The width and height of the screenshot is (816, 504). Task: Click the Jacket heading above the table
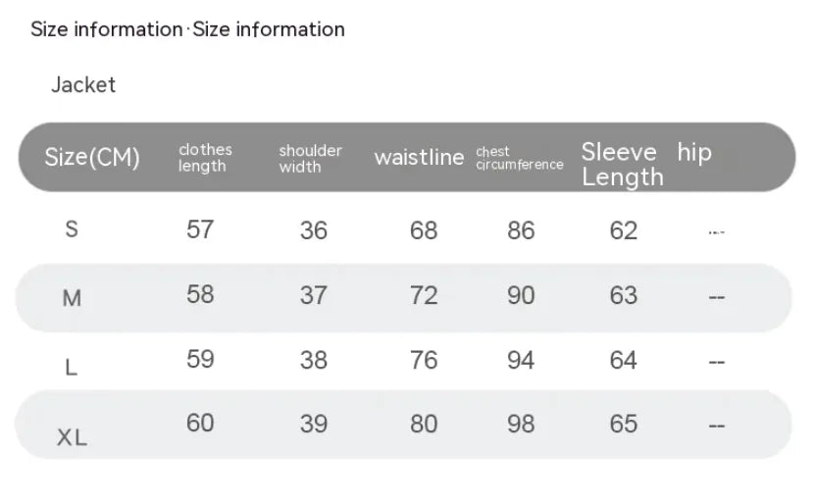[x=83, y=85]
